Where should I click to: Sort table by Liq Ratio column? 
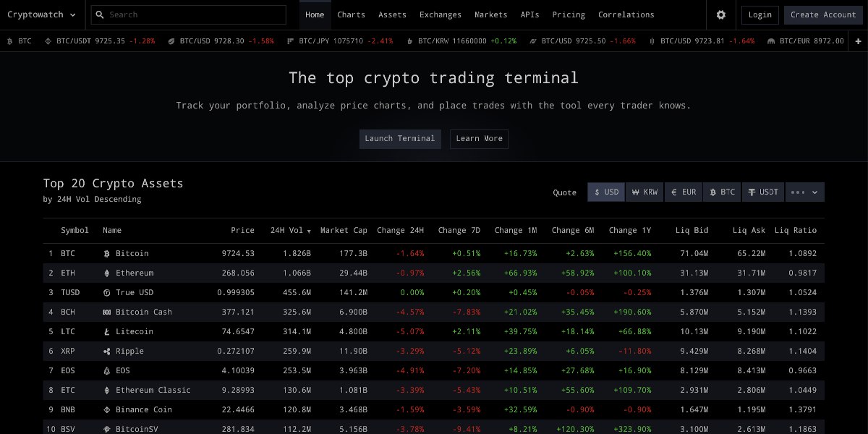tap(796, 230)
